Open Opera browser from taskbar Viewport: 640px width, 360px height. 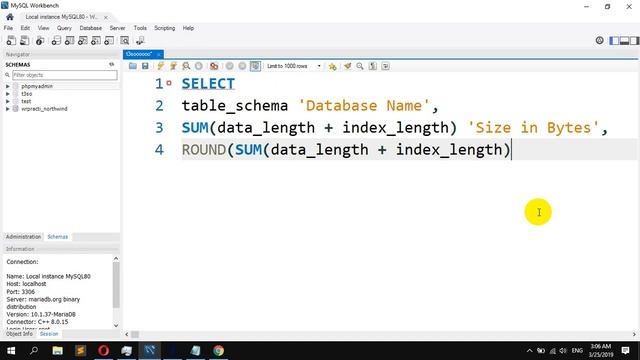(x=104, y=351)
